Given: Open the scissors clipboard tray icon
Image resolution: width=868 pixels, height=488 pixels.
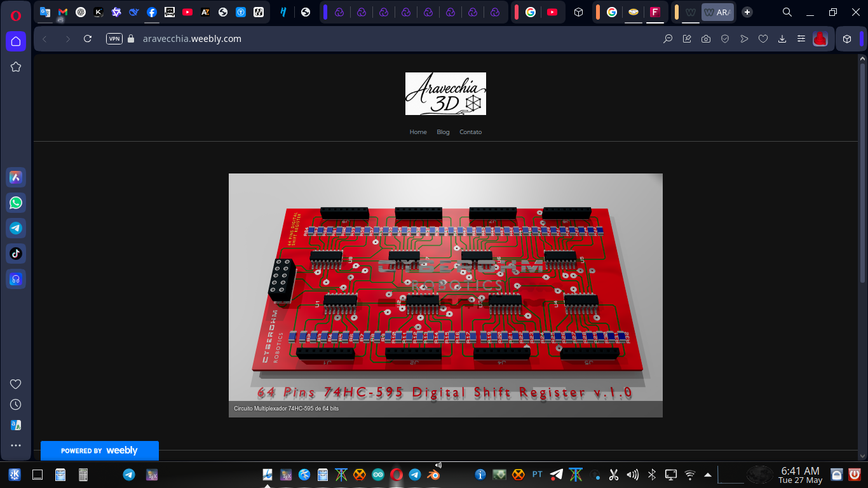Looking at the screenshot, I should pyautogui.click(x=614, y=475).
